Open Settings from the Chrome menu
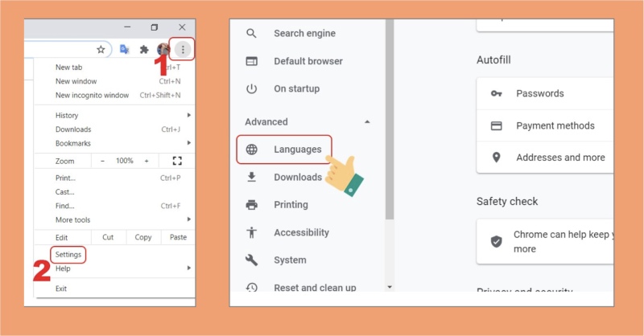The image size is (644, 336). [x=68, y=255]
